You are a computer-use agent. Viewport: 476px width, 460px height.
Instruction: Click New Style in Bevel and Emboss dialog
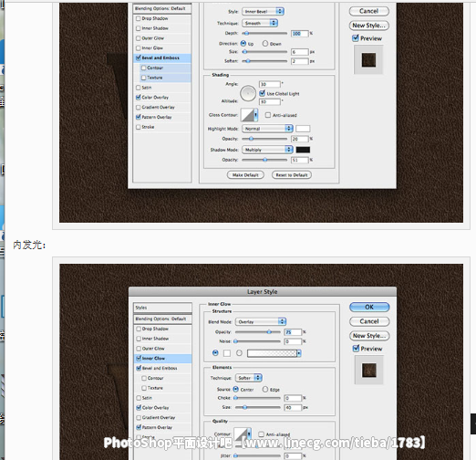point(369,26)
